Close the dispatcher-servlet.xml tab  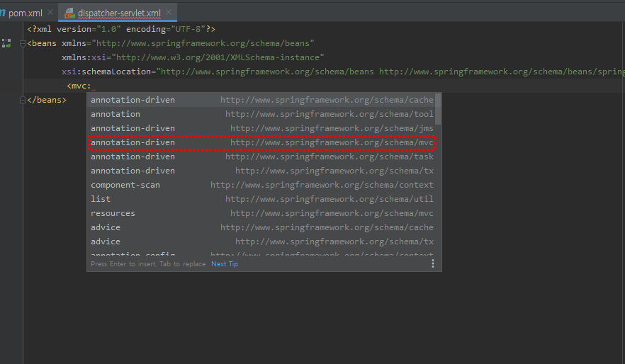click(169, 12)
